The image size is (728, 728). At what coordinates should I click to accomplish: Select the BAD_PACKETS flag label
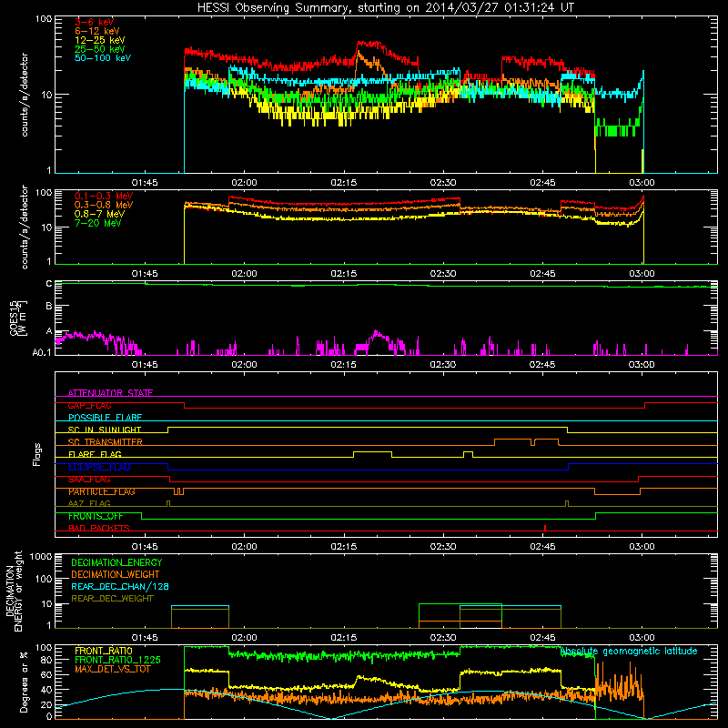(99, 528)
